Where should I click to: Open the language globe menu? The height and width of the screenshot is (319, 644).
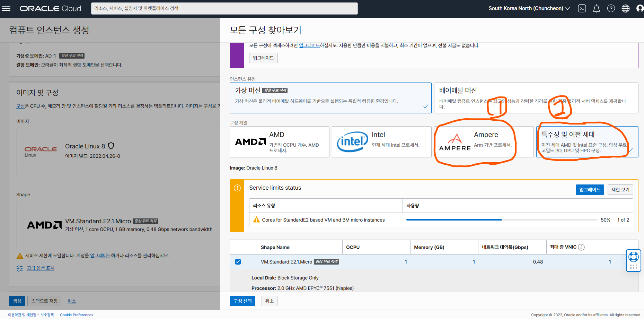[x=626, y=8]
